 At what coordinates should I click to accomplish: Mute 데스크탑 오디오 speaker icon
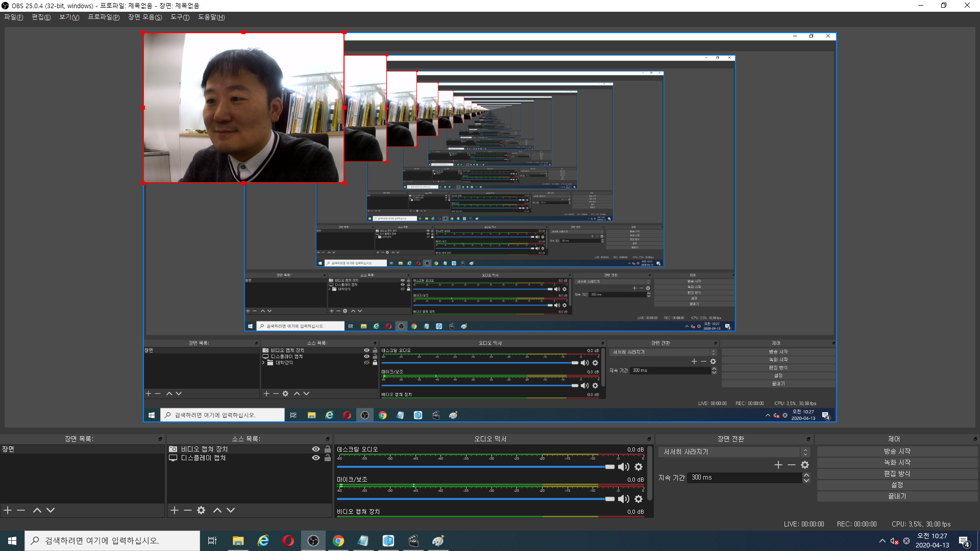[624, 467]
